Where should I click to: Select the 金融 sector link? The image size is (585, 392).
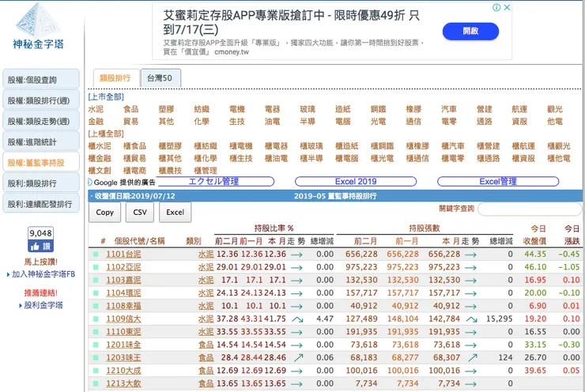pyautogui.click(x=96, y=122)
